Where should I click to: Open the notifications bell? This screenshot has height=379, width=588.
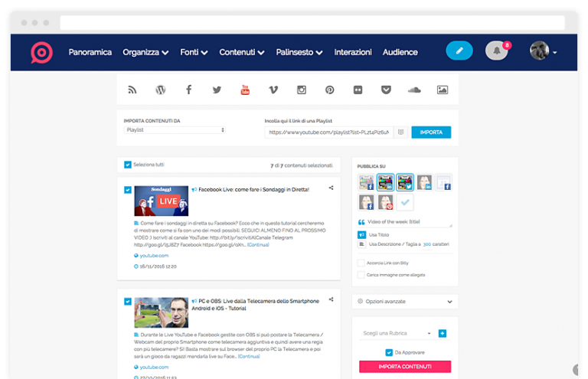tap(496, 51)
